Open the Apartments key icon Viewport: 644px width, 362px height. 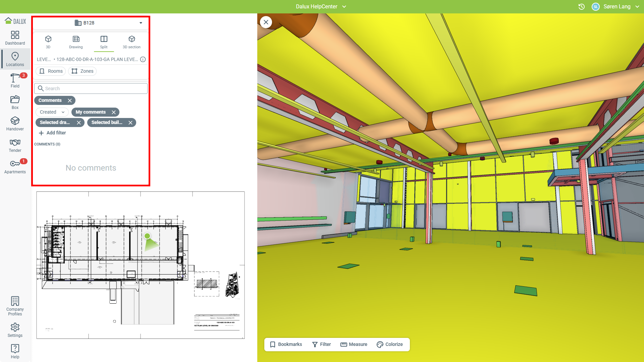coord(15,166)
